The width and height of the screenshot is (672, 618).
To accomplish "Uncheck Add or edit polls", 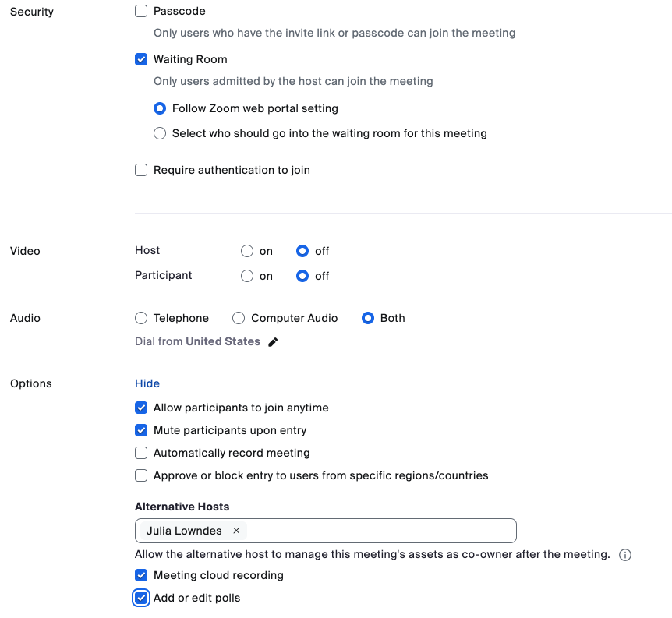I will click(141, 598).
